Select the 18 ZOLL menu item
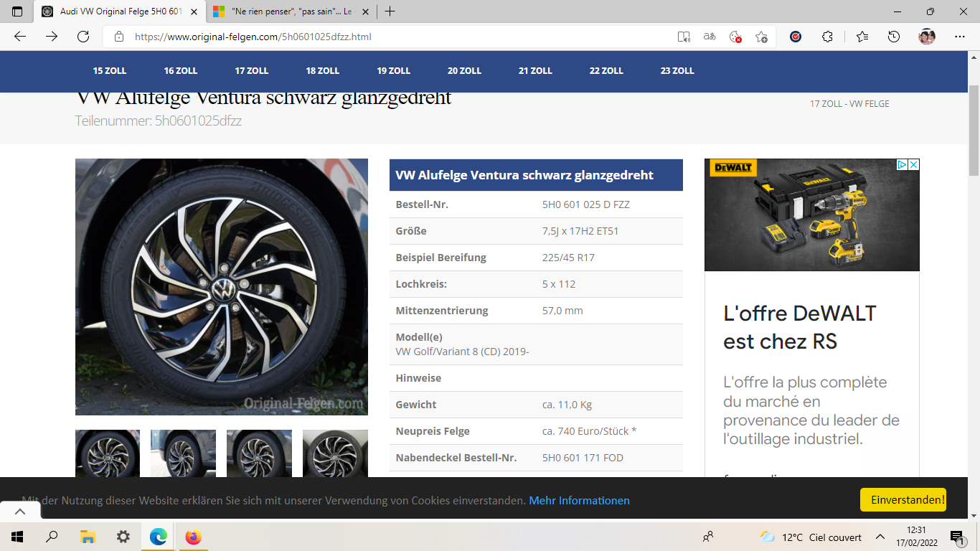Image resolution: width=980 pixels, height=551 pixels. point(323,70)
